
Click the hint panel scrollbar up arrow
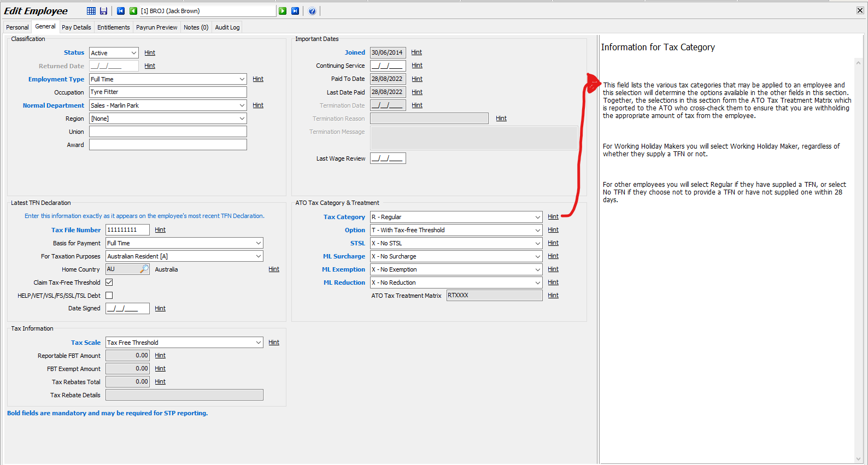[x=859, y=63]
